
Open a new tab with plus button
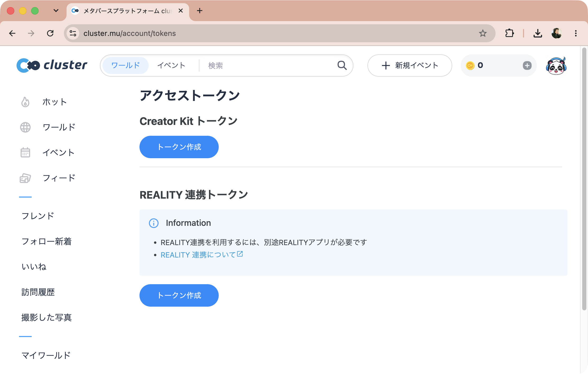(x=200, y=11)
